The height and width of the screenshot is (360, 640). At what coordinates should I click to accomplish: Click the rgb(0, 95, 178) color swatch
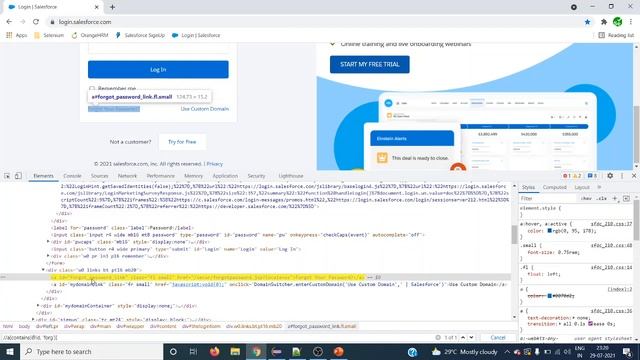[x=549, y=231]
